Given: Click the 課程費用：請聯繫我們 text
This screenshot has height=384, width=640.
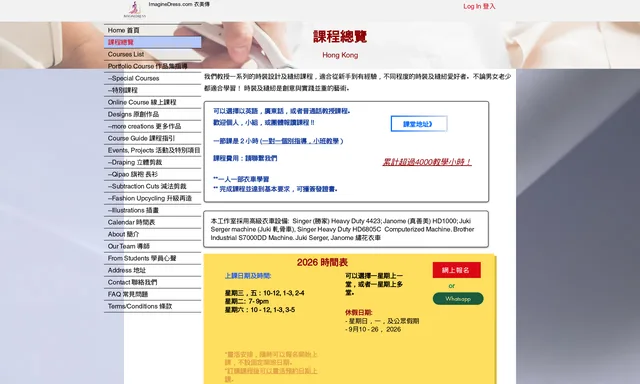Looking at the screenshot, I should tap(245, 158).
